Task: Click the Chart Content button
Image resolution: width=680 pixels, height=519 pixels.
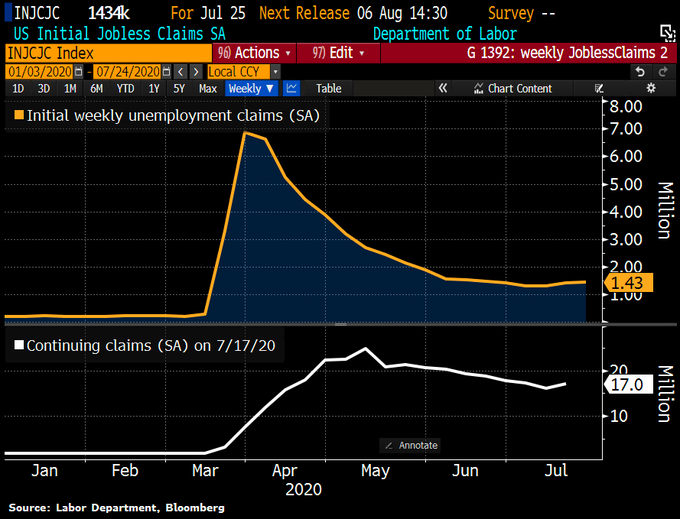Action: tap(513, 88)
